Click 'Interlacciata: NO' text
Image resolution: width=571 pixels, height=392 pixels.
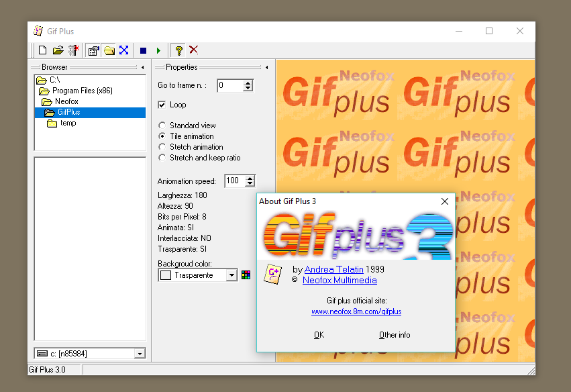tap(185, 238)
